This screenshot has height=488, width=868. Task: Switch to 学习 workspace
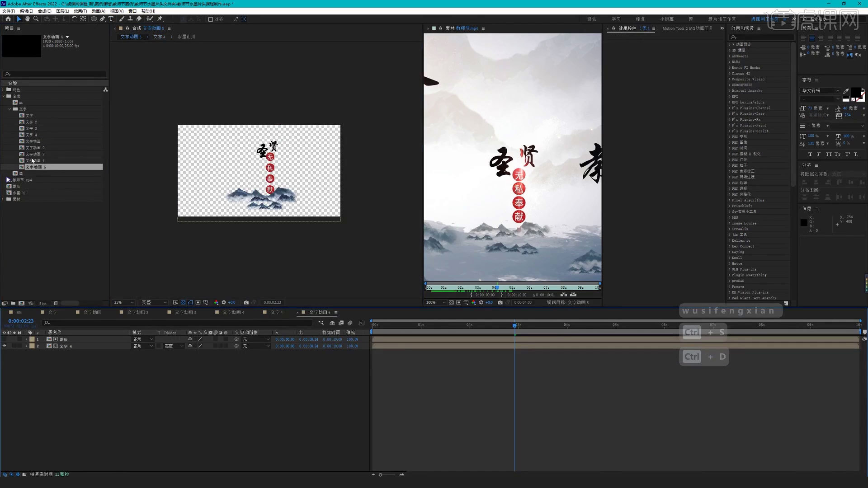(x=616, y=19)
